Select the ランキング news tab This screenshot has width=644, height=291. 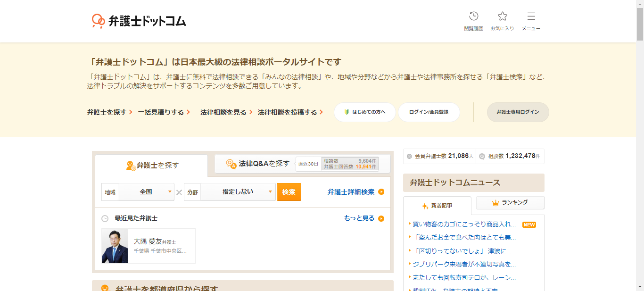(x=510, y=203)
